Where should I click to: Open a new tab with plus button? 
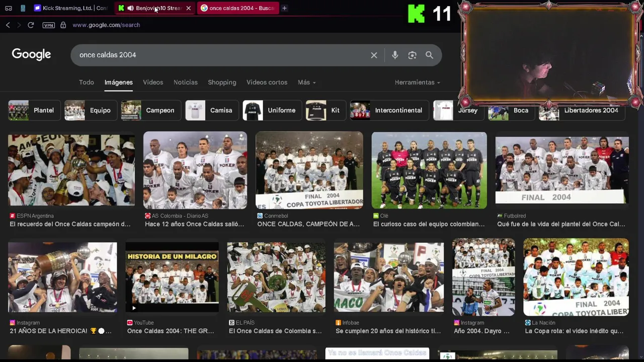[284, 8]
